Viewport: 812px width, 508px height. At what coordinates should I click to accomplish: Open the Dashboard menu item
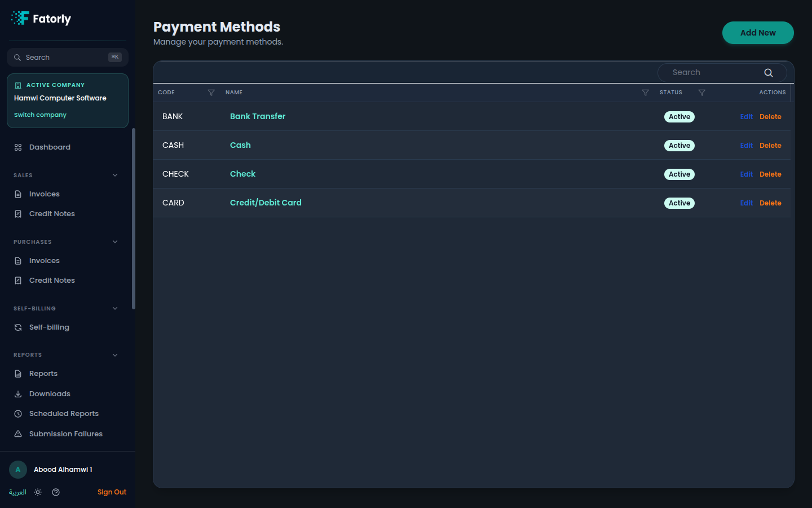pyautogui.click(x=68, y=147)
